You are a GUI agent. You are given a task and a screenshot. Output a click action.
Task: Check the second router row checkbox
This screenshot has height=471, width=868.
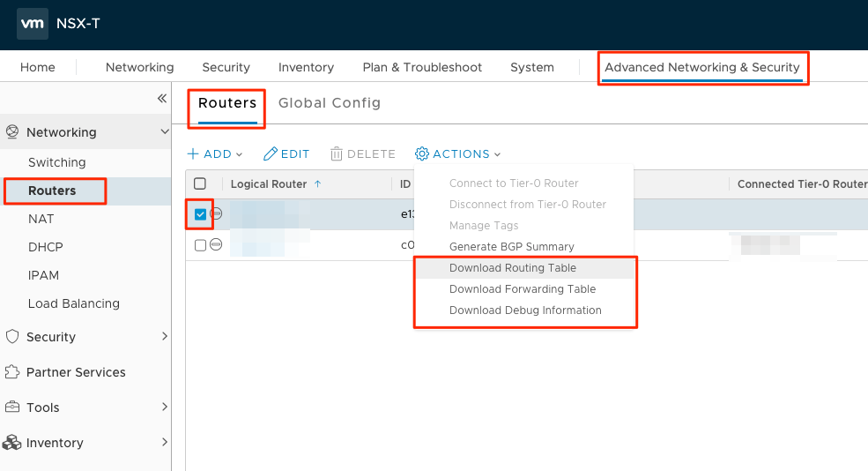tap(200, 244)
